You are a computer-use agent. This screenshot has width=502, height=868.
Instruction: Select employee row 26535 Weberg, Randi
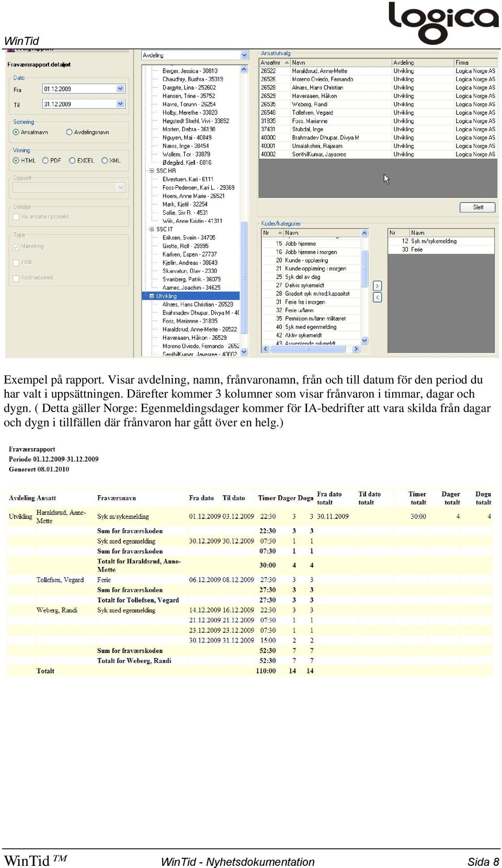(x=378, y=105)
